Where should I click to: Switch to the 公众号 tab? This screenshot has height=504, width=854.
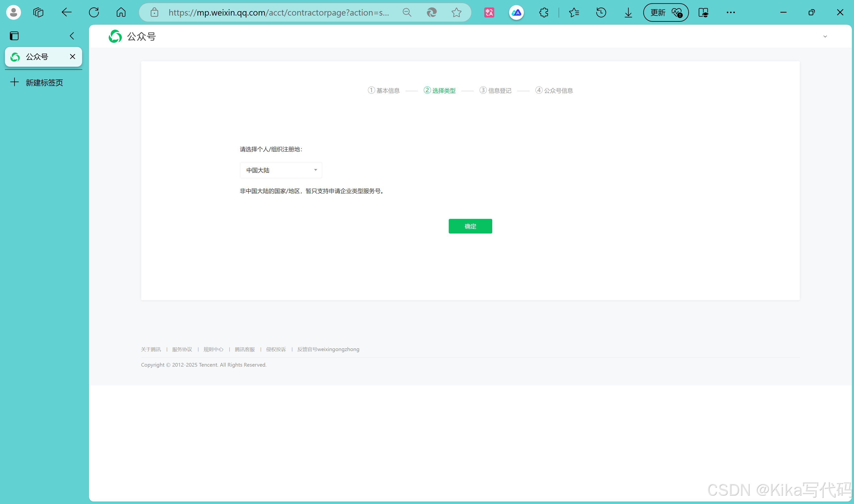tap(37, 57)
